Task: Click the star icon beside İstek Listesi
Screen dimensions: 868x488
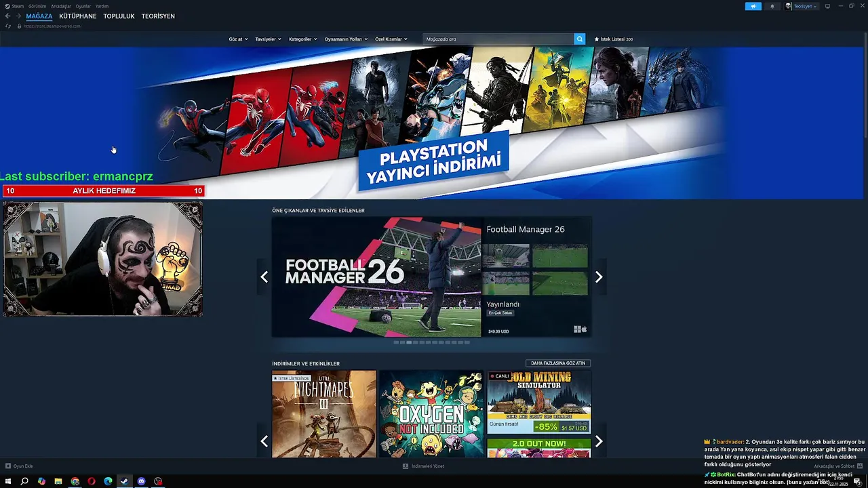Action: [x=597, y=39]
